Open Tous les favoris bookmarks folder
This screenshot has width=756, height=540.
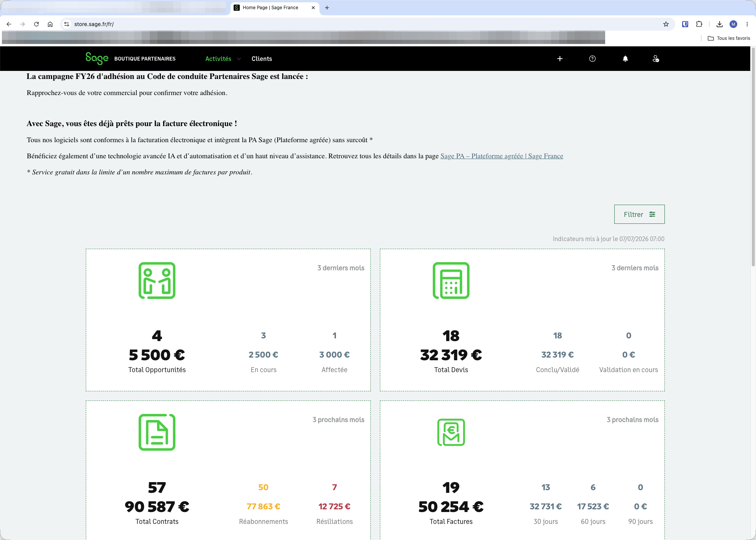pos(729,38)
